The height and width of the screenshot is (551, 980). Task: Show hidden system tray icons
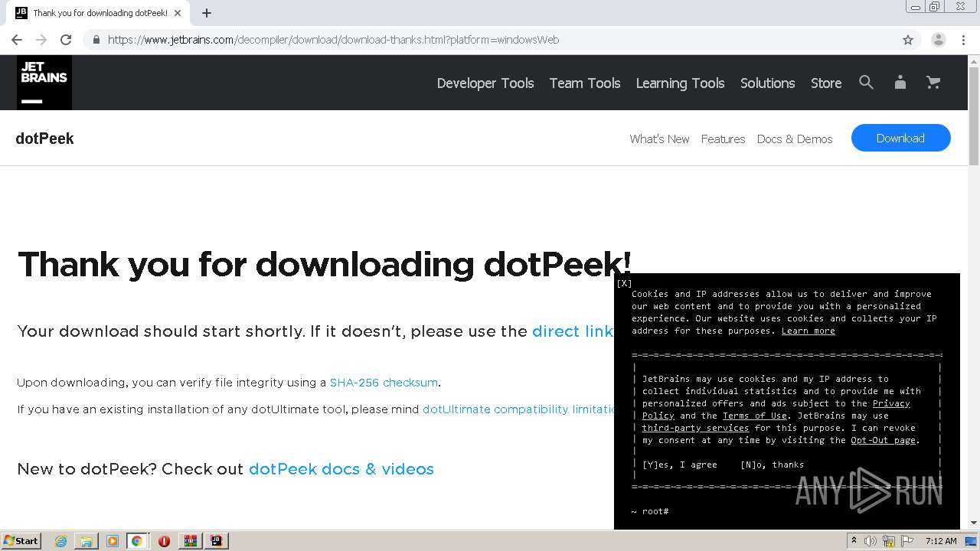(x=854, y=541)
